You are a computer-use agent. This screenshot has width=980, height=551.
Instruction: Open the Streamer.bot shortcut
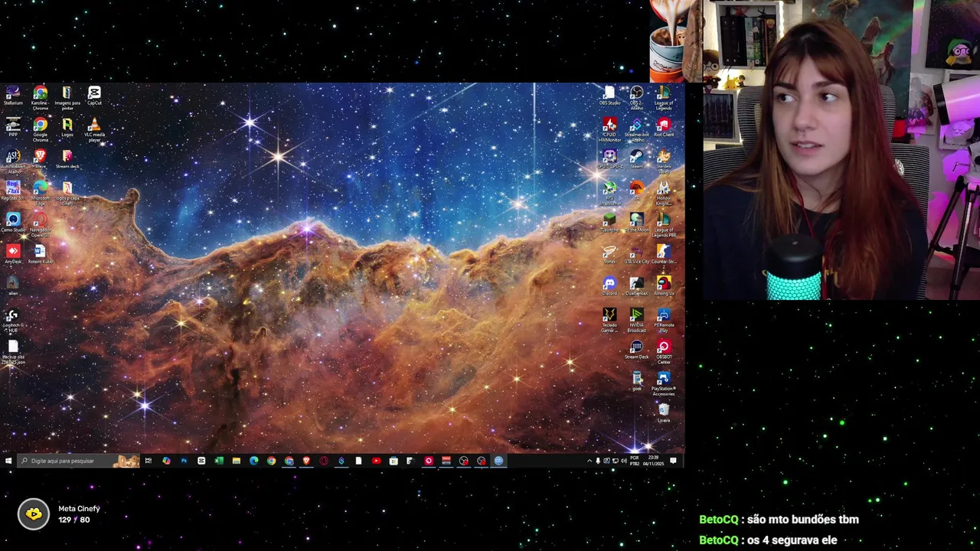[x=636, y=129]
